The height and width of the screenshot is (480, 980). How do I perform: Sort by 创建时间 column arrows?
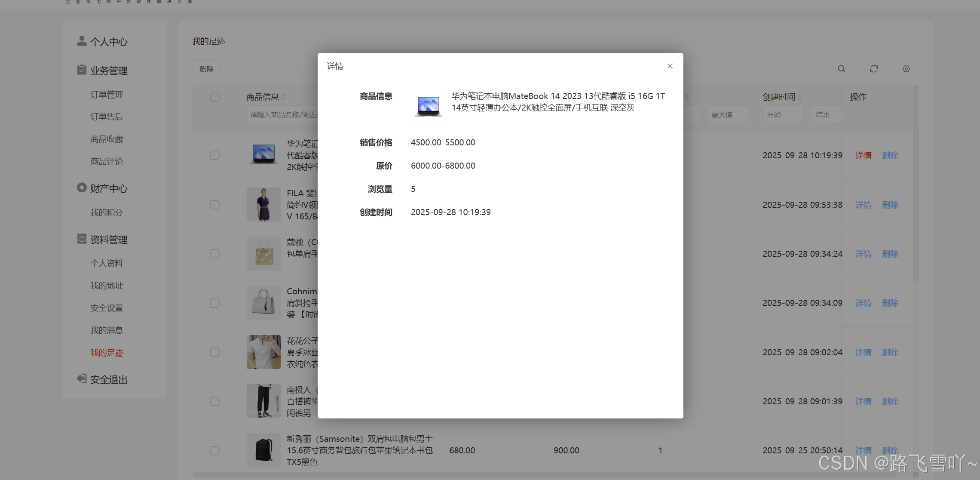click(799, 97)
